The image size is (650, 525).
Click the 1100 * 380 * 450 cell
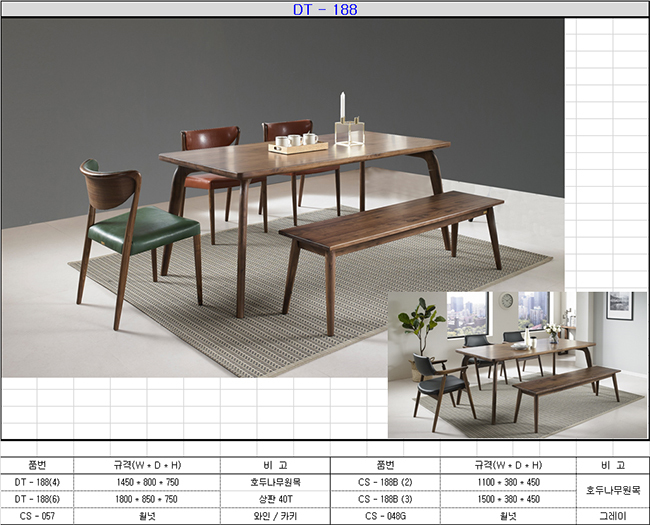pos(509,482)
